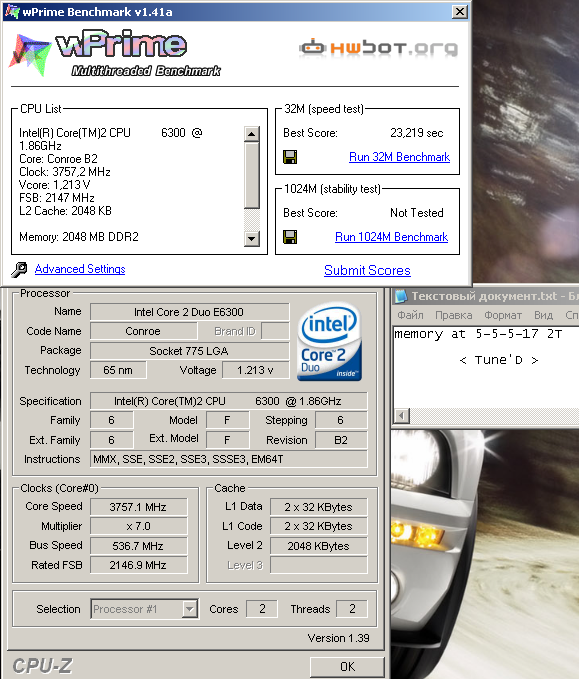The height and width of the screenshot is (679, 579).
Task: Run 1024M Benchmark
Action: tap(391, 237)
